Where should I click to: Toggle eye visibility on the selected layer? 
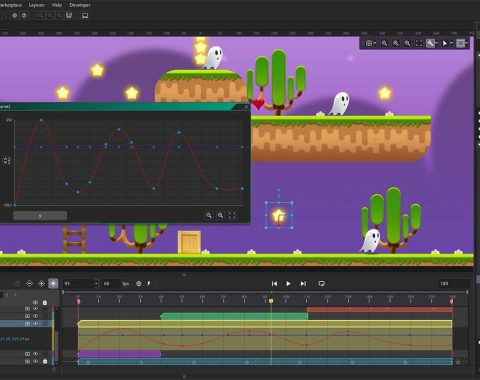[x=35, y=323]
